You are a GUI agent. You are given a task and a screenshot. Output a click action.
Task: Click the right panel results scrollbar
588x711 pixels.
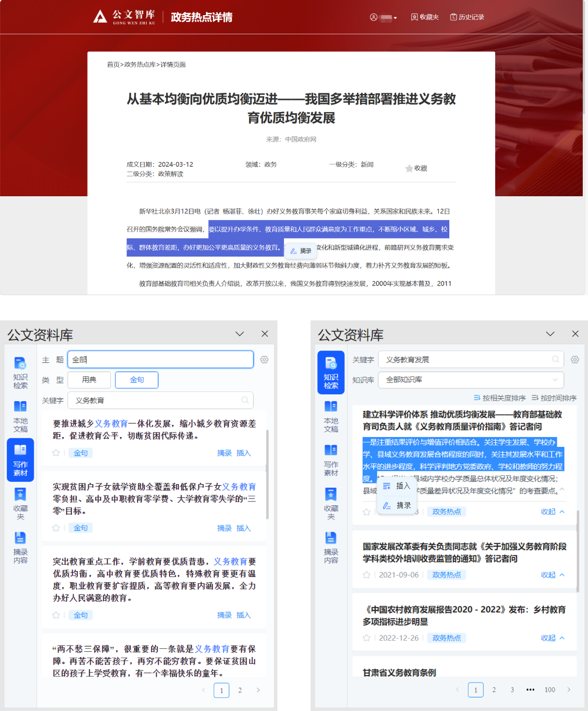[x=578, y=551]
